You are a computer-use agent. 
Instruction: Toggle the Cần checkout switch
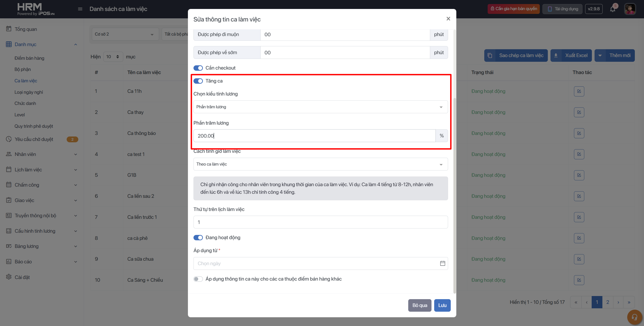pos(198,68)
